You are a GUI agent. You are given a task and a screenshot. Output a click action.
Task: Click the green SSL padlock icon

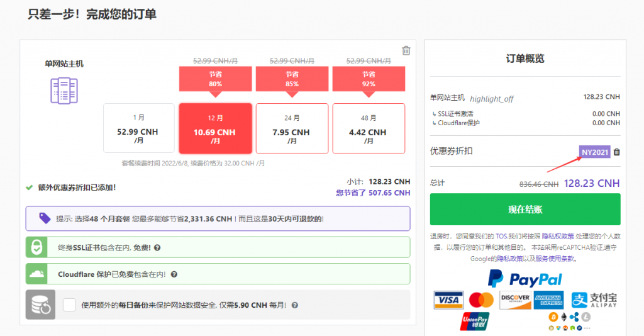point(36,247)
